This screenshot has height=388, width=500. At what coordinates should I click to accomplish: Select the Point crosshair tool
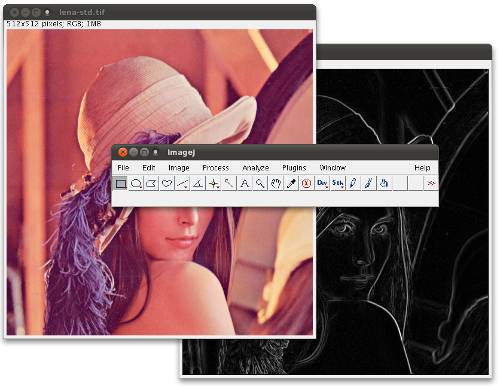(x=213, y=183)
